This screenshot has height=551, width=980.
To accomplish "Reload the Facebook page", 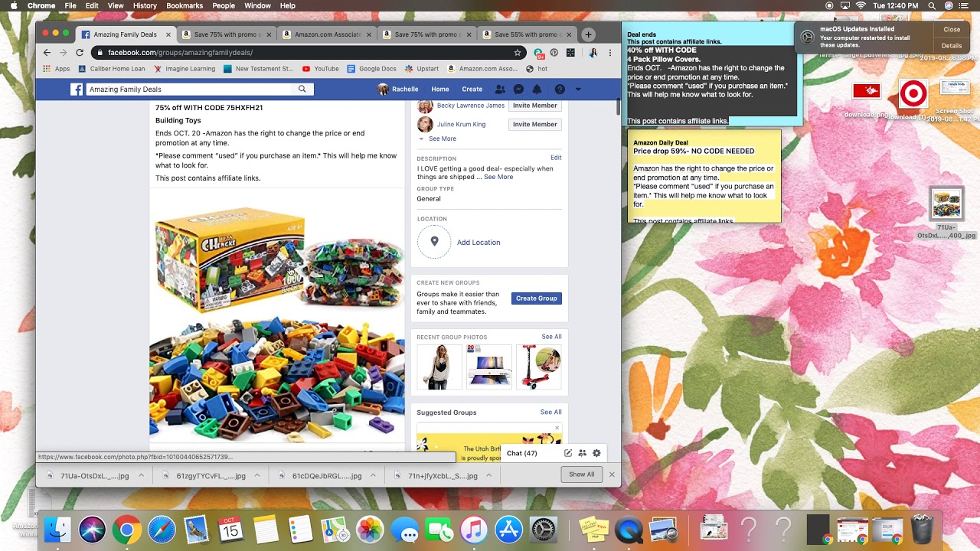I will [80, 53].
